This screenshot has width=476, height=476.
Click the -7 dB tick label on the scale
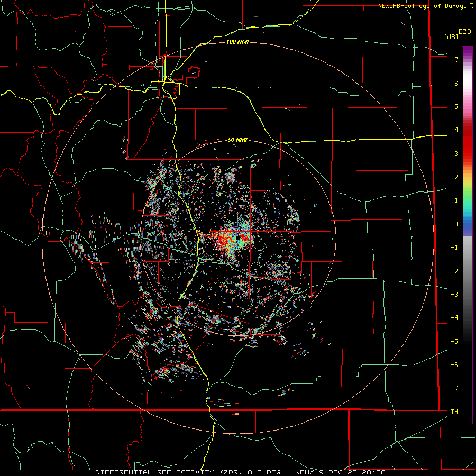coord(454,388)
